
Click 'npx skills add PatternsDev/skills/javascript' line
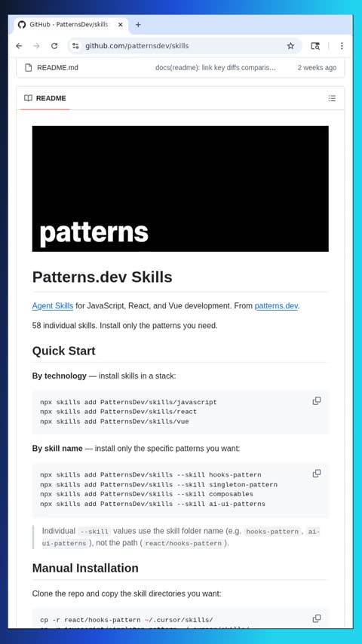(x=129, y=402)
